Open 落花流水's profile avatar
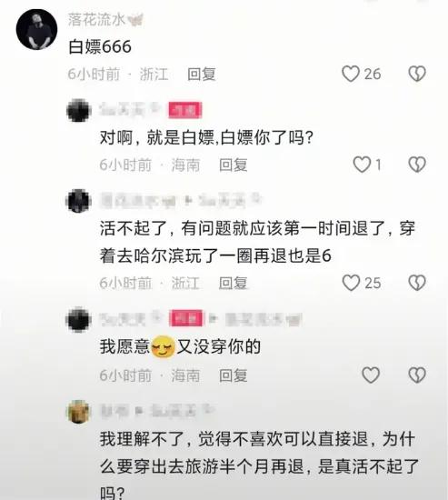The image size is (448, 500). point(36,29)
